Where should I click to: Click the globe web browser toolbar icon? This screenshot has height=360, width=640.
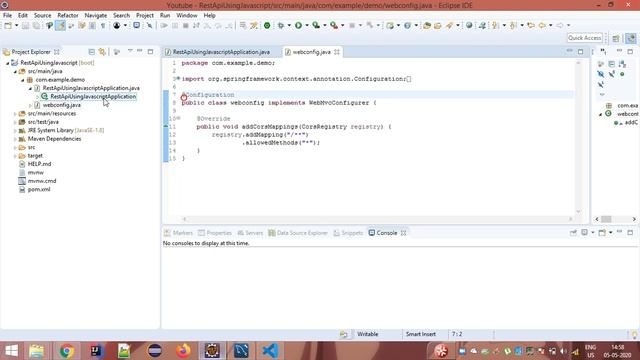tap(469, 25)
